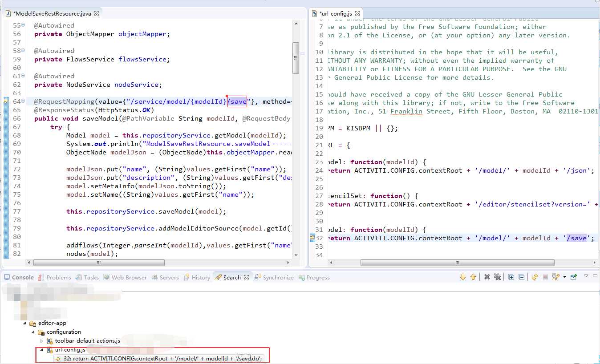Click 'private NodeService nodeService;' on line 62

(98, 85)
